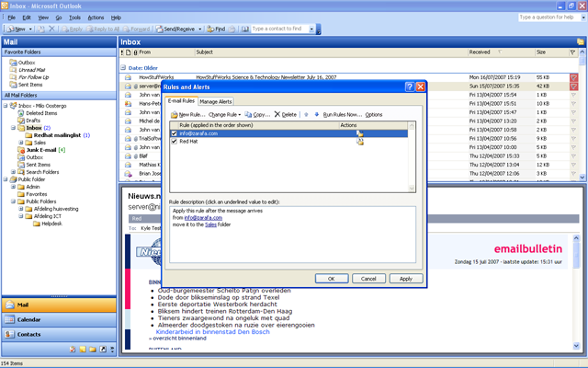
Task: Collapse the Public folder node
Action: coord(6,179)
